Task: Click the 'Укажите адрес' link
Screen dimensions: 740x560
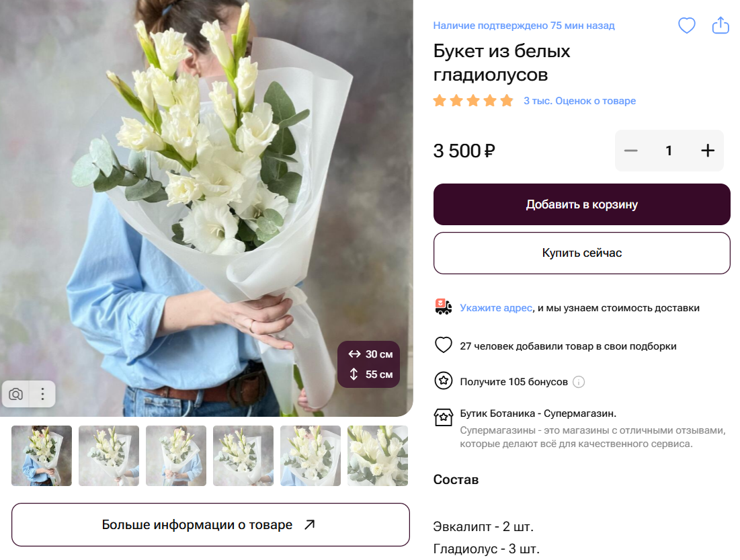Action: pyautogui.click(x=496, y=307)
